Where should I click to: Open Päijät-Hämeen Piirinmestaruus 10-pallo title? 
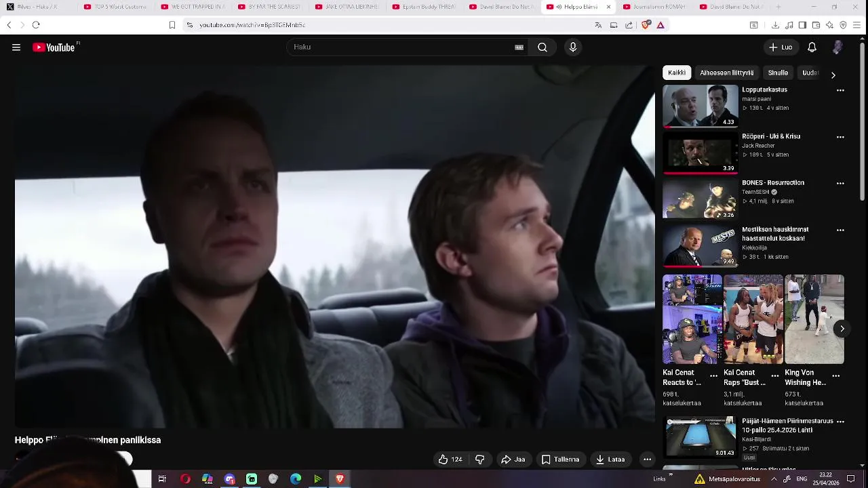tap(787, 426)
